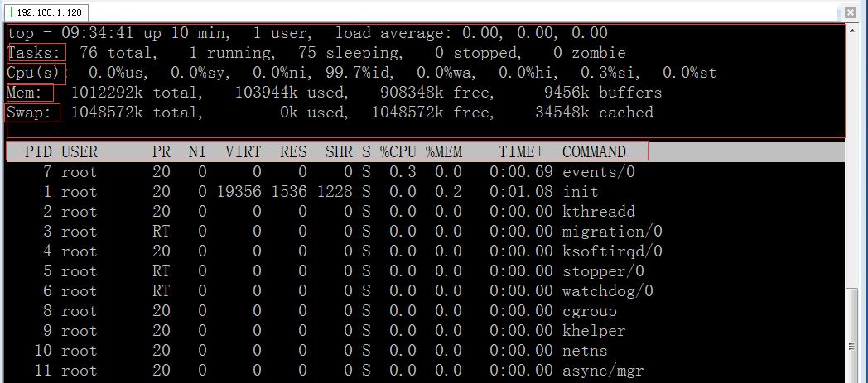Click the scrollbar up arrow

851,31
